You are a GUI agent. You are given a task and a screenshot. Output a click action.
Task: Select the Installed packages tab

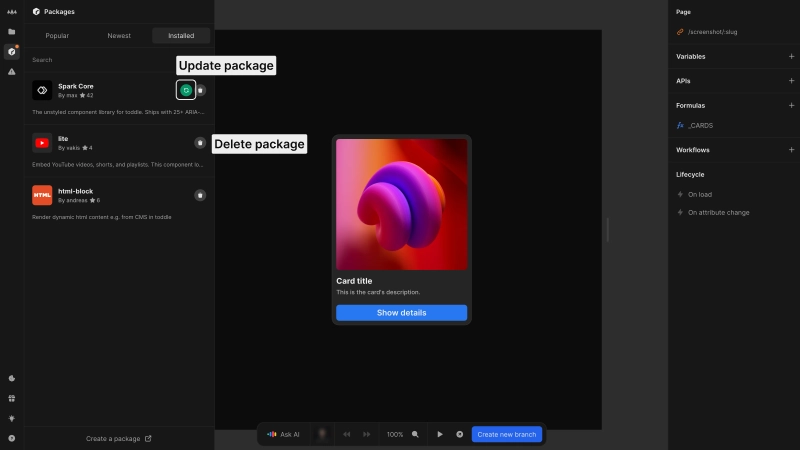click(181, 36)
